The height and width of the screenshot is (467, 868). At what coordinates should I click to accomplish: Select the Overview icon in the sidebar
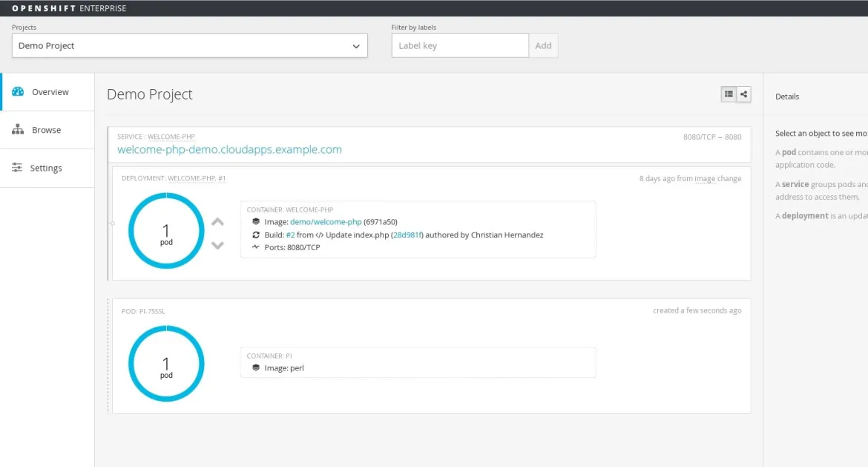(x=17, y=91)
